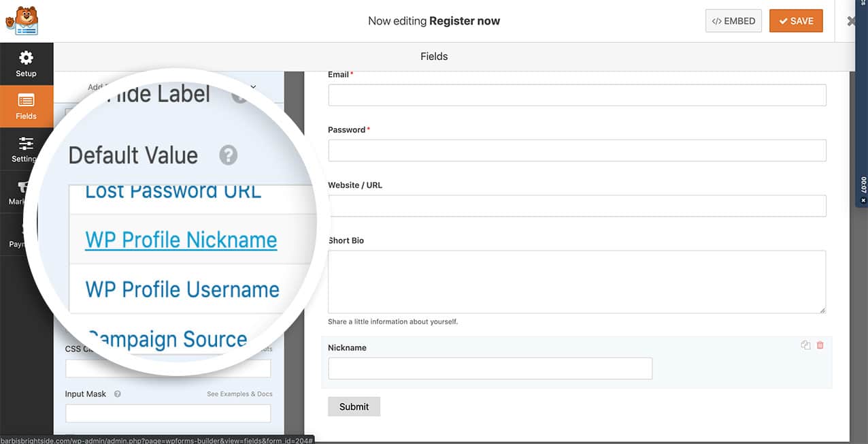Click the Default Value help question mark

(x=228, y=155)
